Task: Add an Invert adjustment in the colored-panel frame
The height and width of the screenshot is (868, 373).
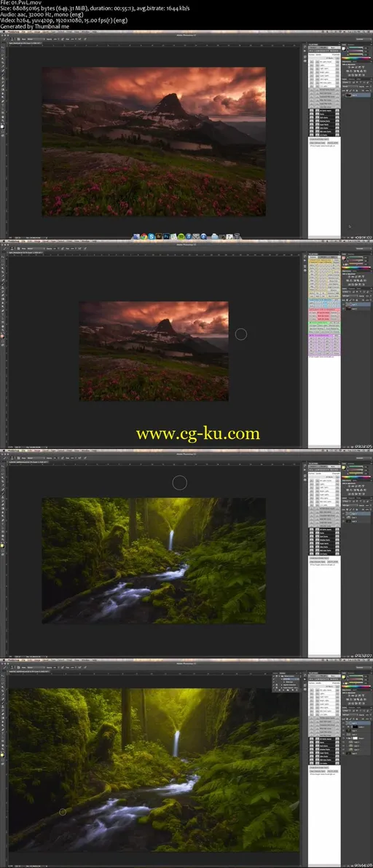Action: [x=349, y=284]
